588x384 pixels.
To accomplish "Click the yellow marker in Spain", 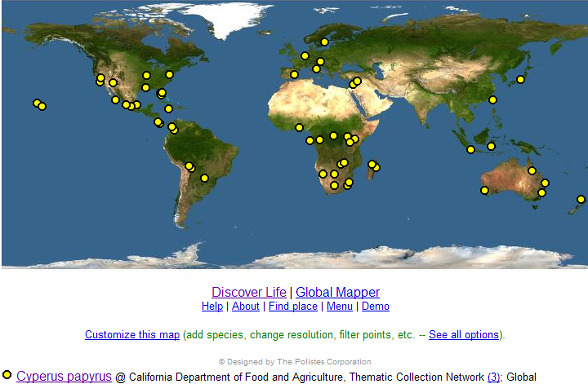I will (x=294, y=75).
